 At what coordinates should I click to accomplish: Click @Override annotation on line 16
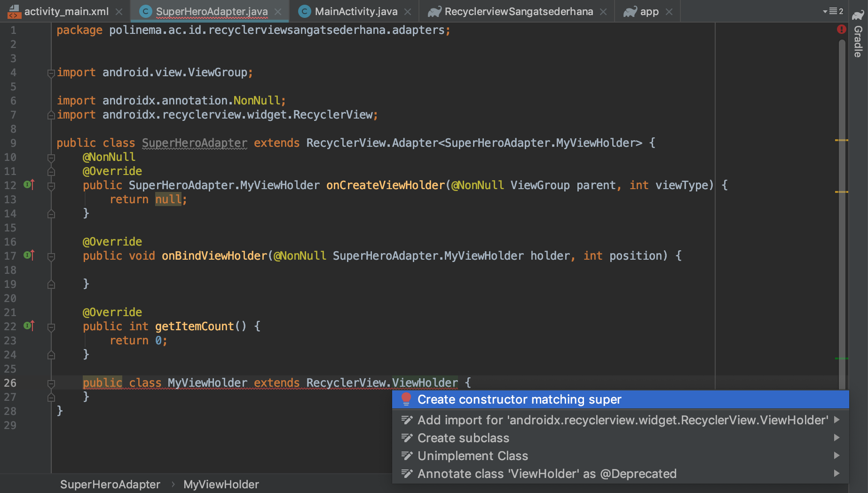tap(112, 242)
